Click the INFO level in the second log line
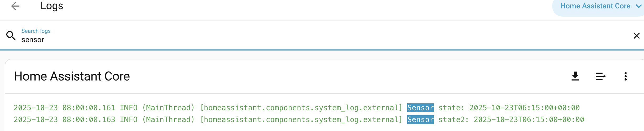Screen dimensions: 644x131 [129, 120]
